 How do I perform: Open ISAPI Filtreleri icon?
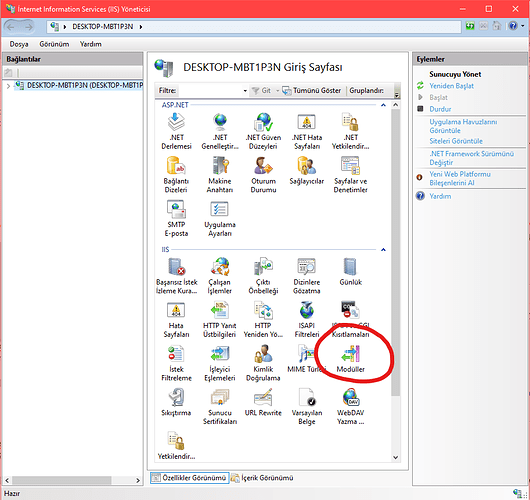coord(307,319)
